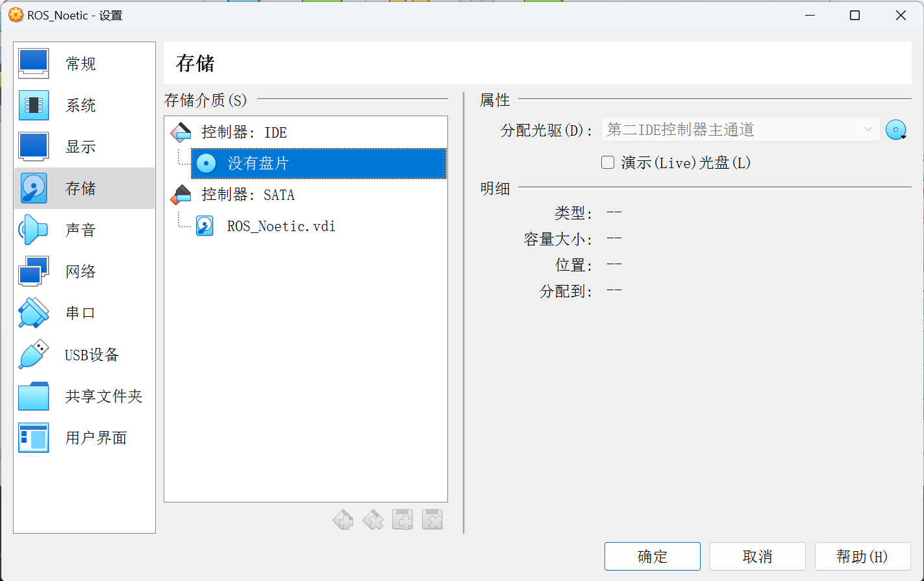The width and height of the screenshot is (924, 581).
Task: Click the choose virtual optical disk icon
Action: pos(896,130)
